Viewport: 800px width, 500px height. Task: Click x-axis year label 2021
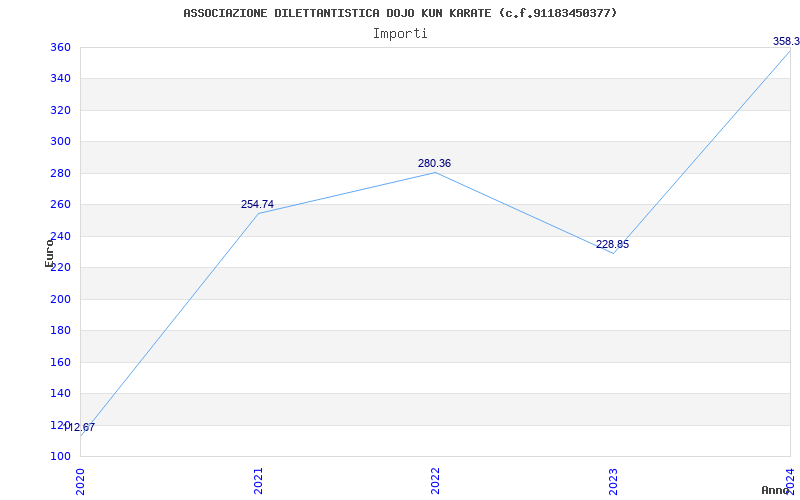click(258, 481)
